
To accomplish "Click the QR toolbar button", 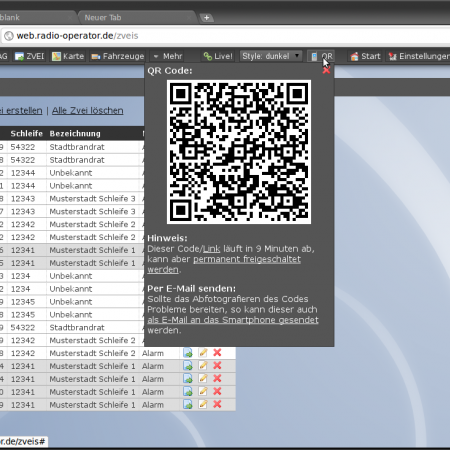I will (322, 56).
